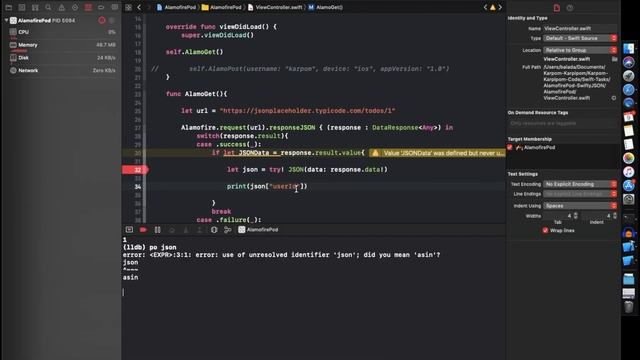Screen dimensions: 640x360
Task: Open the Symbol navigator
Action: coord(35,7)
